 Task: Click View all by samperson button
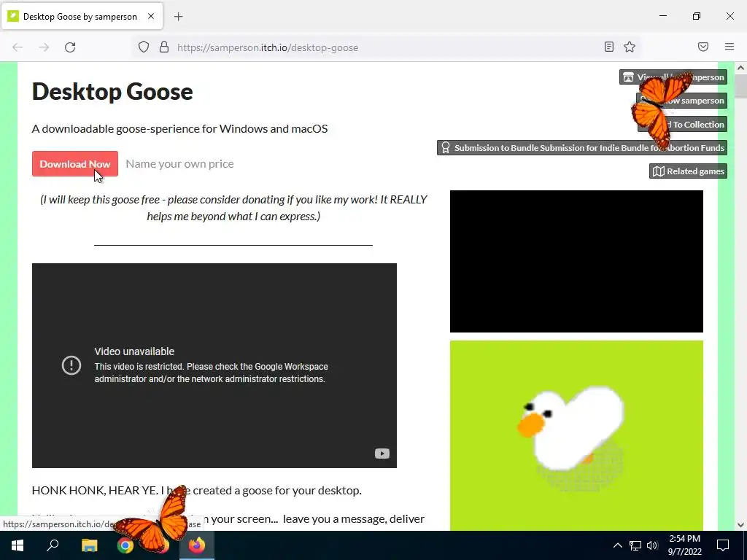point(673,77)
